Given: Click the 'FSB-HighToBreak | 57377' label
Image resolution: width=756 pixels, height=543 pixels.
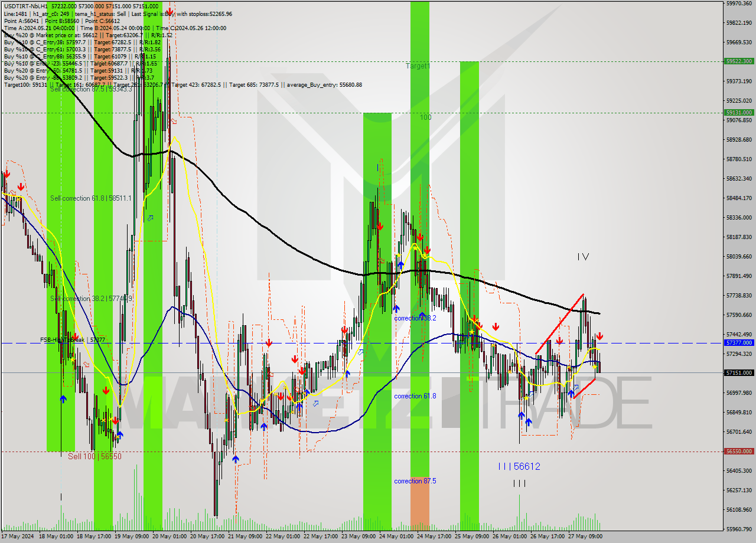Looking at the screenshot, I should [73, 340].
